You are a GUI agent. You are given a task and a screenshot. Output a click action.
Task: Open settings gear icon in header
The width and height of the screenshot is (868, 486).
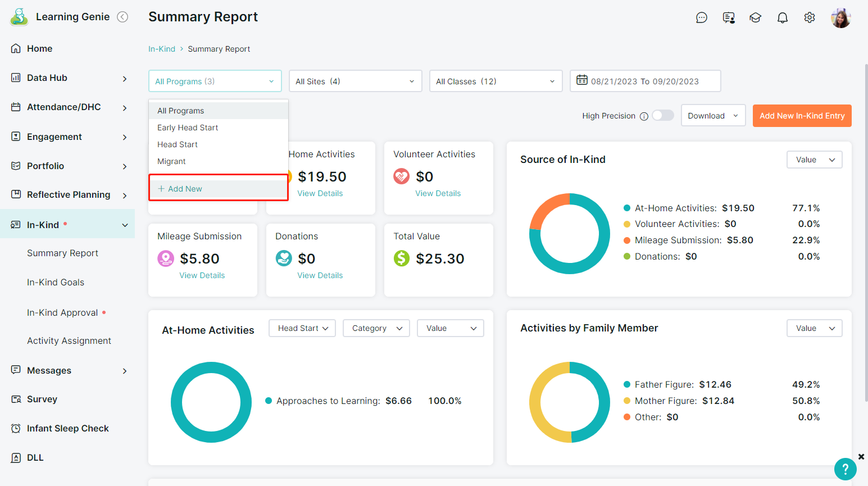809,18
